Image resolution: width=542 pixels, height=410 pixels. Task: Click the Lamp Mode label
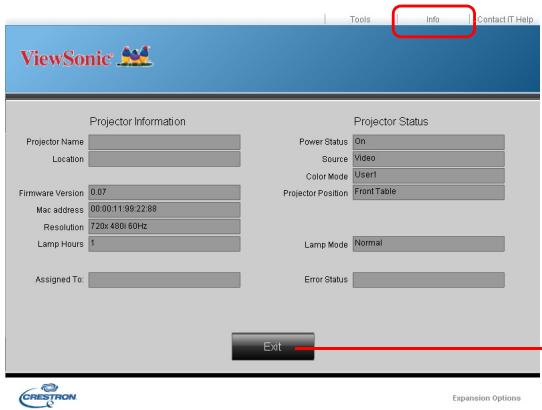[x=326, y=245]
